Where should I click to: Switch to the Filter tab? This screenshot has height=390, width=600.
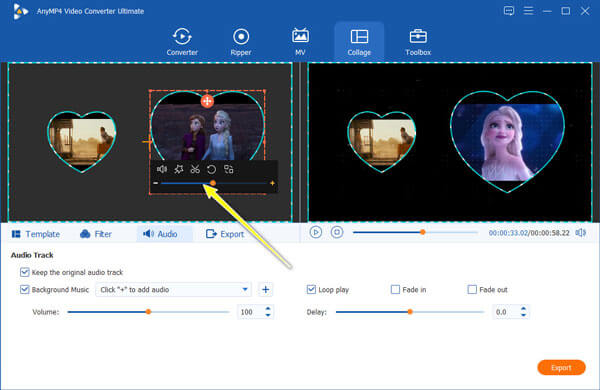(96, 234)
